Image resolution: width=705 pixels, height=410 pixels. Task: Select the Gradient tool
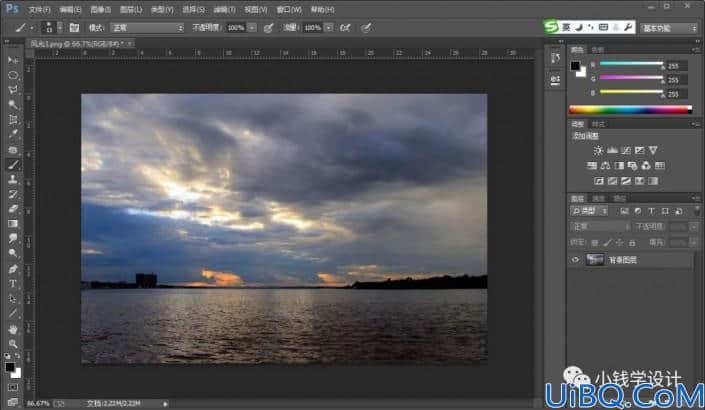tap(13, 224)
